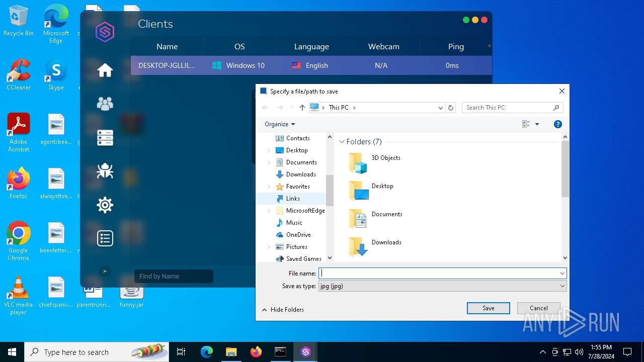Expand the Documents tree node

point(269,162)
